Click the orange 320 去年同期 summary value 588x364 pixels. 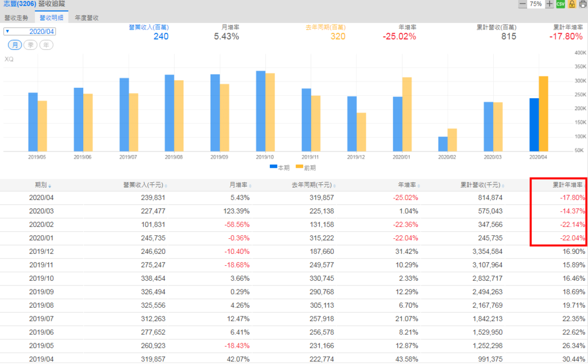(338, 36)
